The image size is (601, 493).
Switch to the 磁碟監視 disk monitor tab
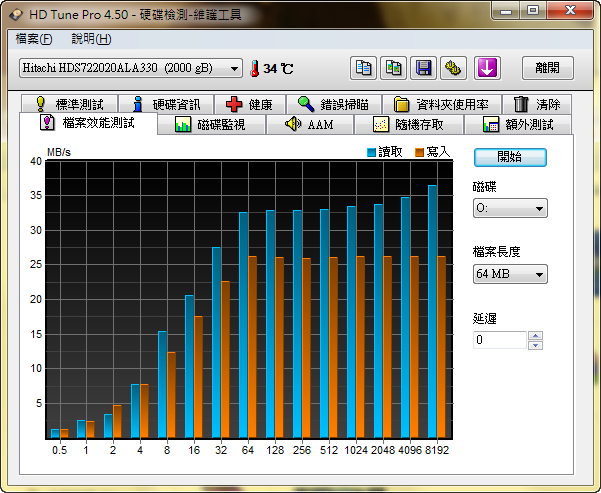(211, 125)
